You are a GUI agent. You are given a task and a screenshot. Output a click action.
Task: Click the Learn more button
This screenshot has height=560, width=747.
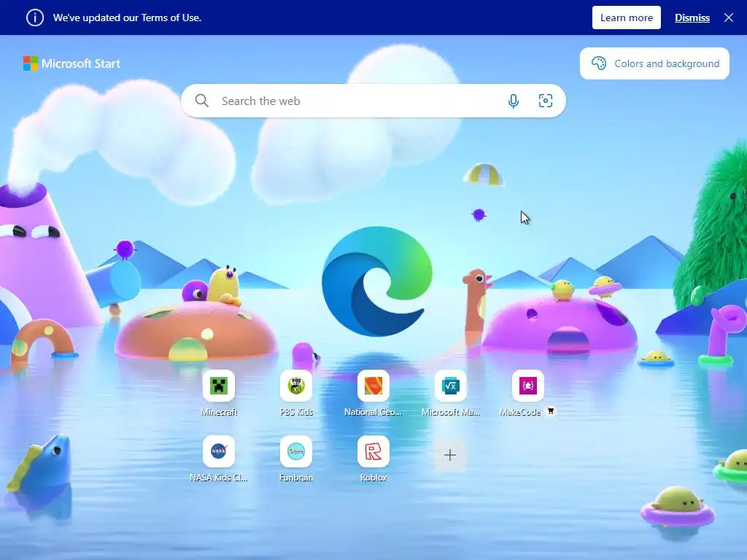tap(626, 17)
